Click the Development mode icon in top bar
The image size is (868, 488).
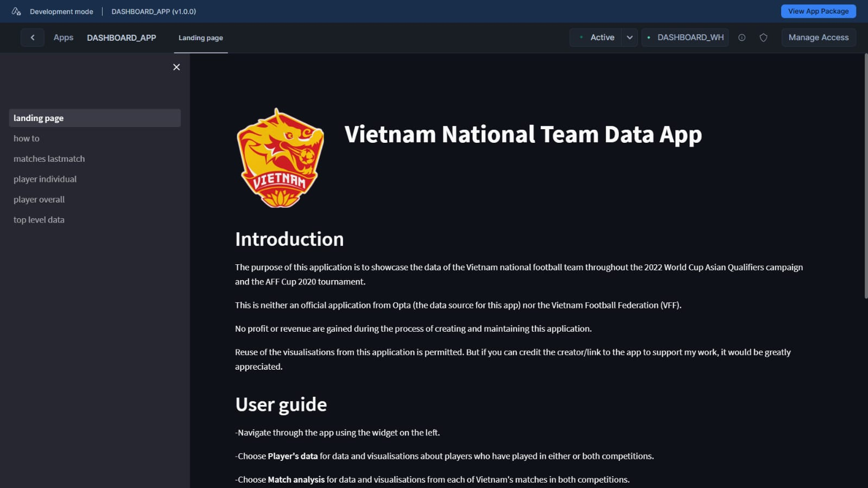click(x=16, y=11)
